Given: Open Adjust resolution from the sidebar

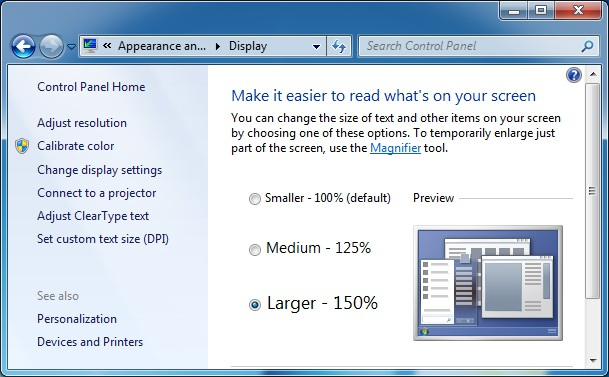Looking at the screenshot, I should click(82, 123).
